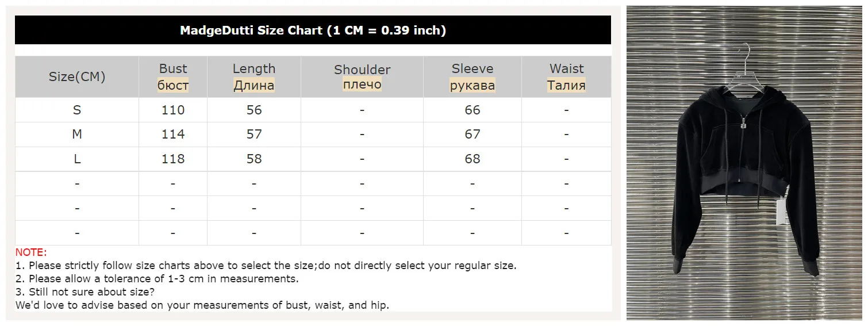
Task: Click the bust value 118
Action: click(173, 159)
